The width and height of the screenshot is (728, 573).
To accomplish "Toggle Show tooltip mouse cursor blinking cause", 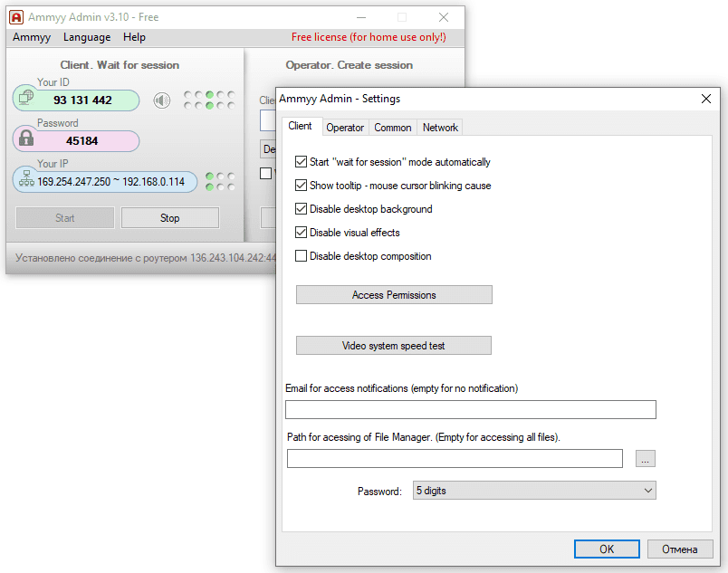I will click(x=301, y=186).
